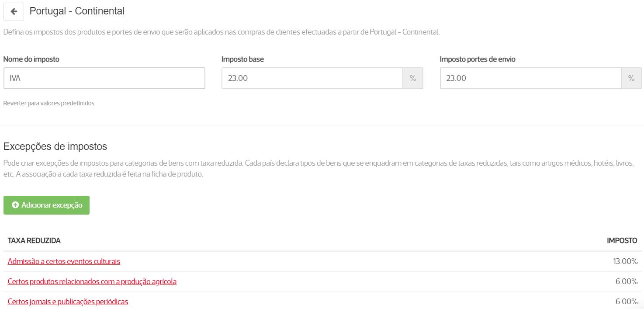The width and height of the screenshot is (644, 309).
Task: Open Admissão a certos eventos culturais
Action: [64, 261]
